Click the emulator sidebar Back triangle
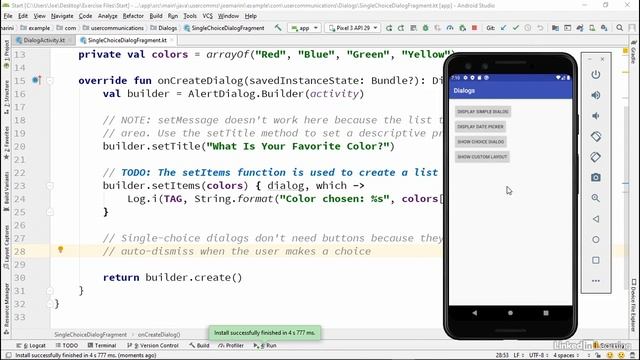The height and width of the screenshot is (360, 640). point(596,219)
